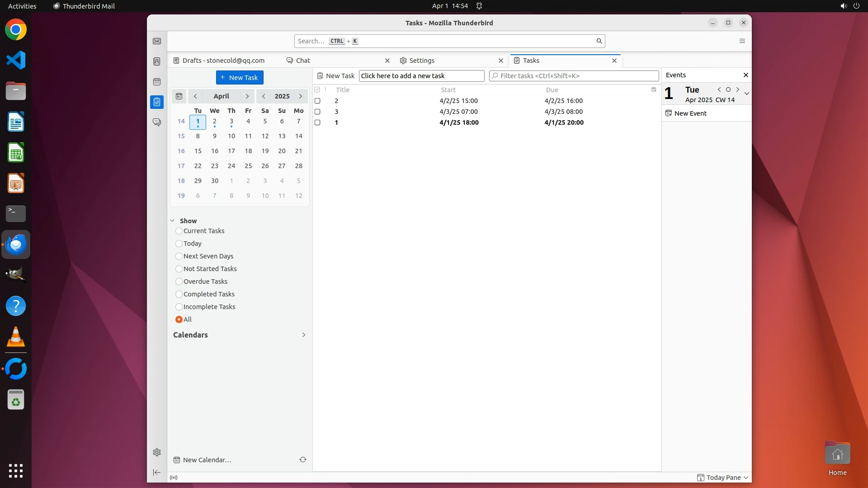868x488 pixels.
Task: Check the checkbox for task 2
Action: tap(317, 101)
